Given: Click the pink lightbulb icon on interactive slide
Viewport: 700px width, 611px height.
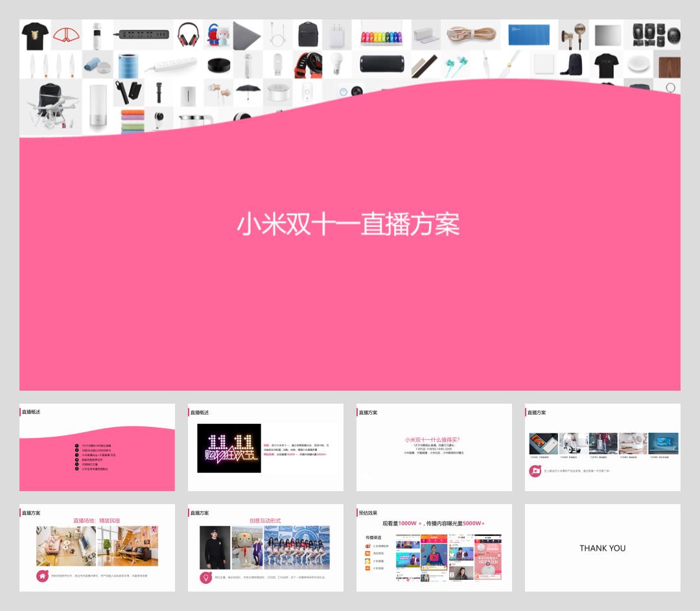Looking at the screenshot, I should (x=206, y=577).
